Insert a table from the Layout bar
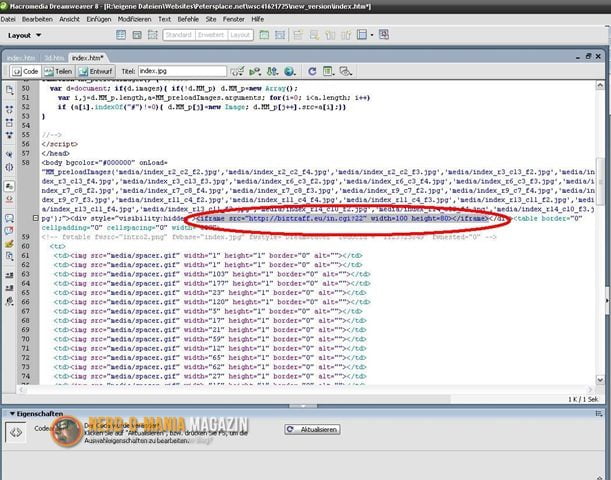This screenshot has height=480, width=611. 121,35
